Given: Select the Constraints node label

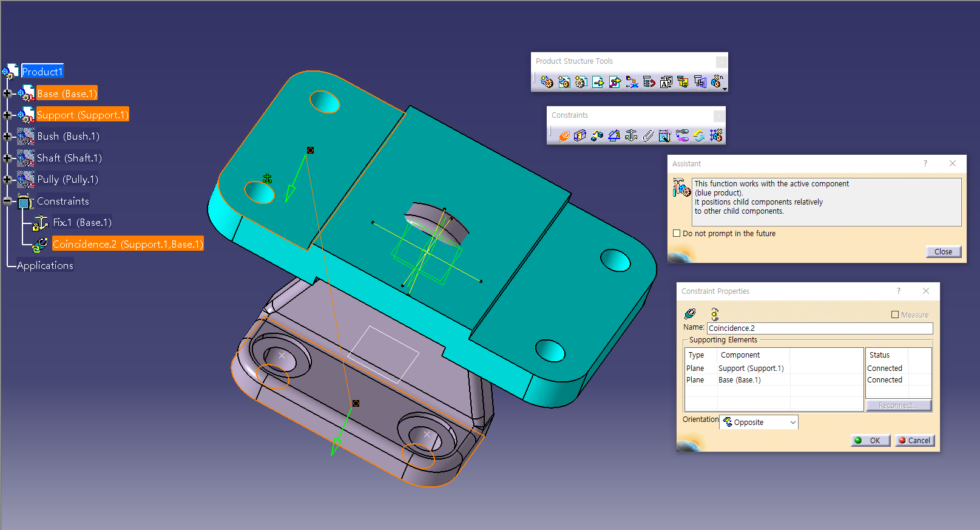Looking at the screenshot, I should pyautogui.click(x=63, y=201).
